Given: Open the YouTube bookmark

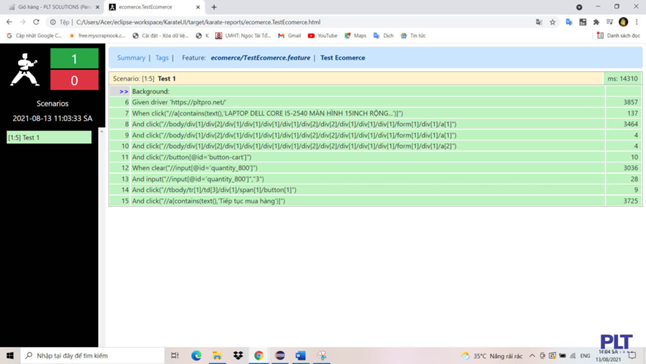Looking at the screenshot, I should coord(323,36).
